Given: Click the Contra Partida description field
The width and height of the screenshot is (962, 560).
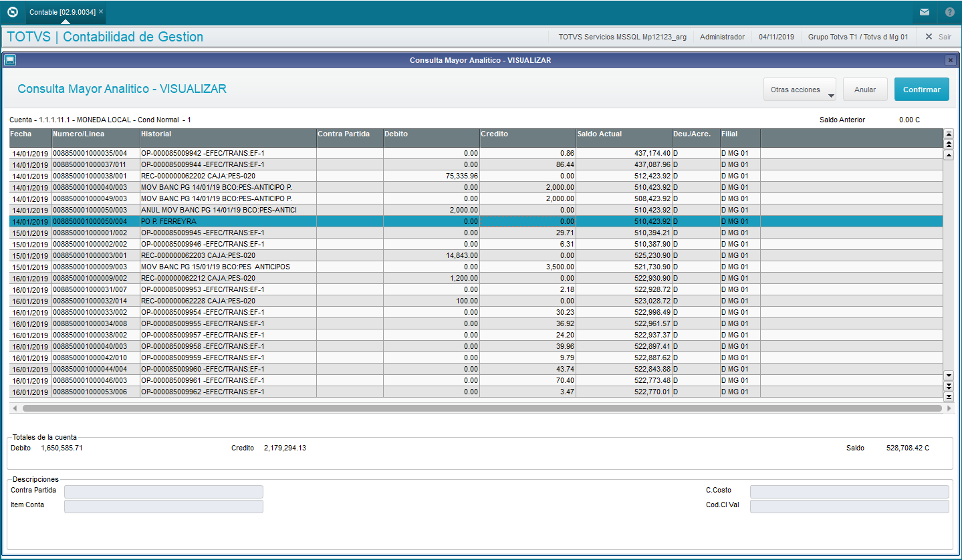Looking at the screenshot, I should [x=164, y=492].
